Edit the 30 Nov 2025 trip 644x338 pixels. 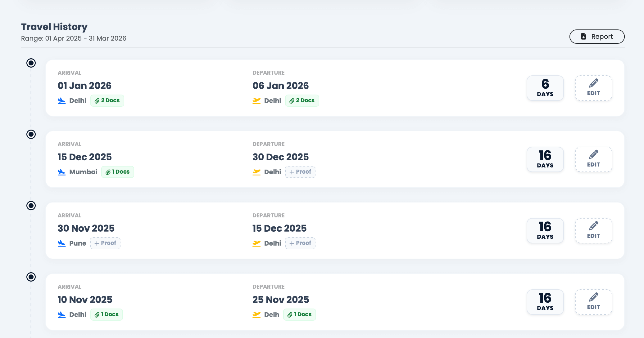tap(593, 231)
